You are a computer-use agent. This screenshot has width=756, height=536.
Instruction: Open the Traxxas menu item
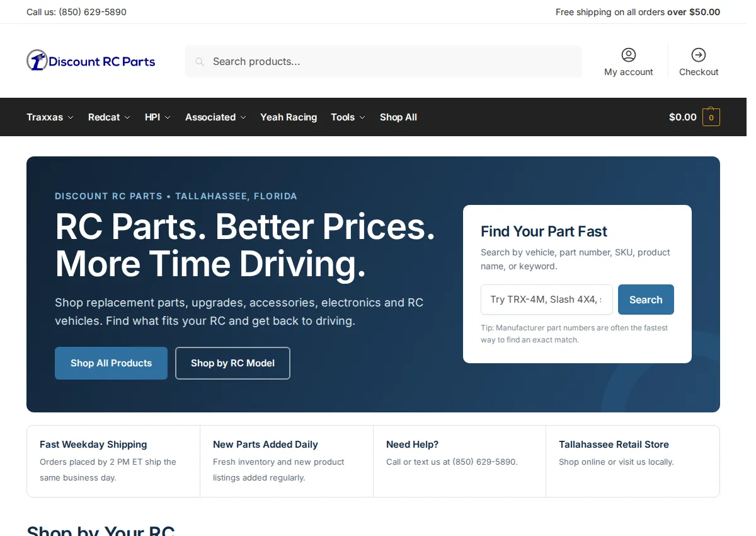(45, 117)
